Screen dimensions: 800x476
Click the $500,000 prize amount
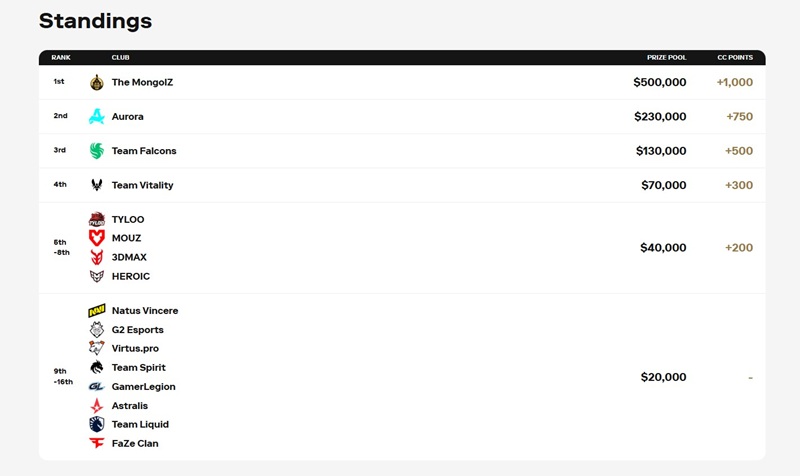[x=660, y=82]
